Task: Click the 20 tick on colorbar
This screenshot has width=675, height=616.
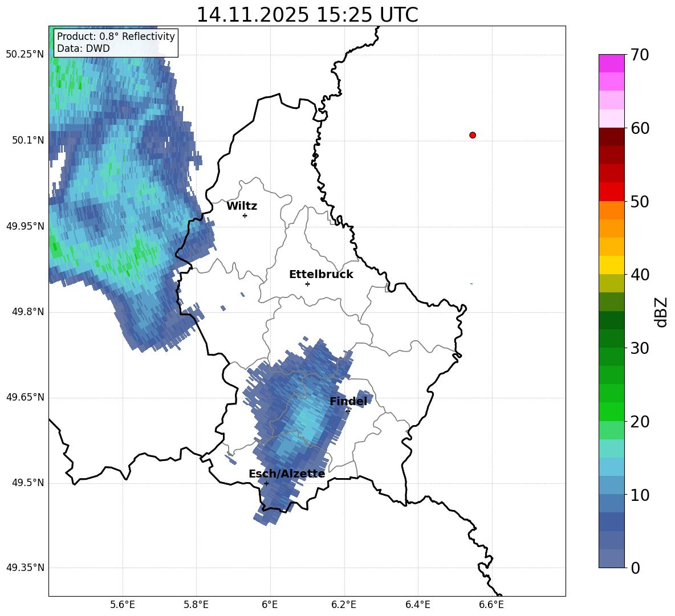Action: pyautogui.click(x=640, y=422)
